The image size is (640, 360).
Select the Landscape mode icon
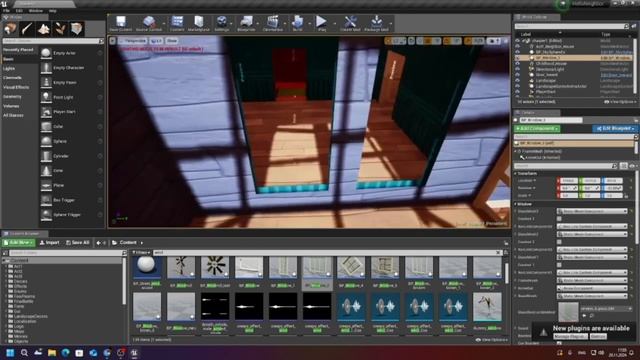[43, 29]
